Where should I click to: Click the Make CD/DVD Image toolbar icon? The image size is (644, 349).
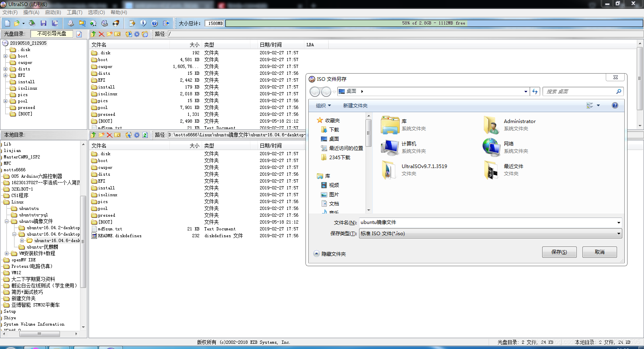click(x=70, y=23)
